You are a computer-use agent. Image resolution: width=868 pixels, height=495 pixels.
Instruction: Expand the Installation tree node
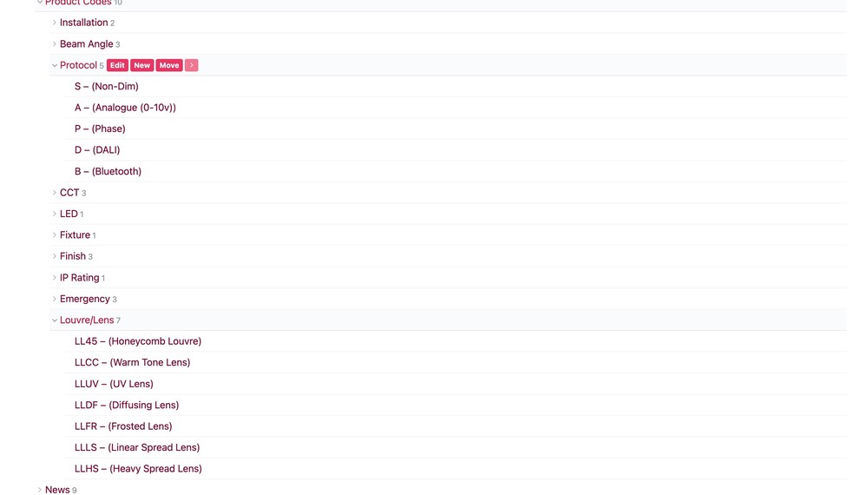(54, 23)
